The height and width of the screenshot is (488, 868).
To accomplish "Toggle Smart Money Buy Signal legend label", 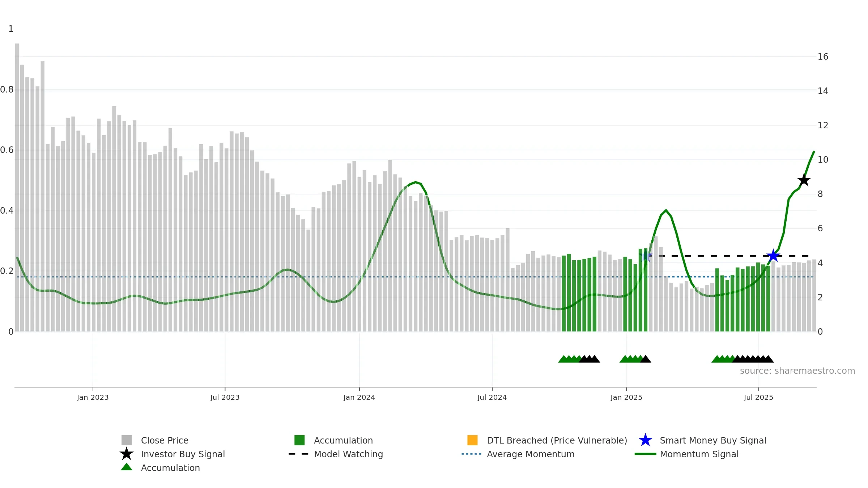I will pyautogui.click(x=713, y=440).
